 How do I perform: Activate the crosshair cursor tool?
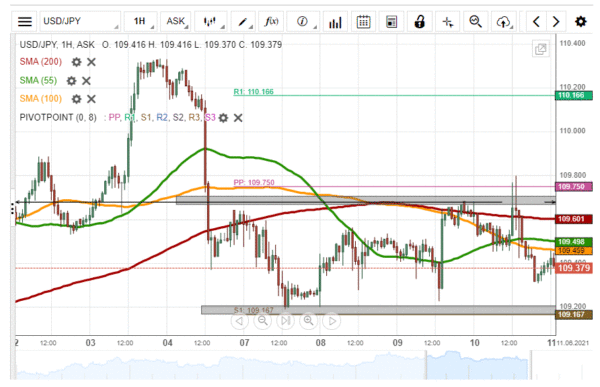447,21
